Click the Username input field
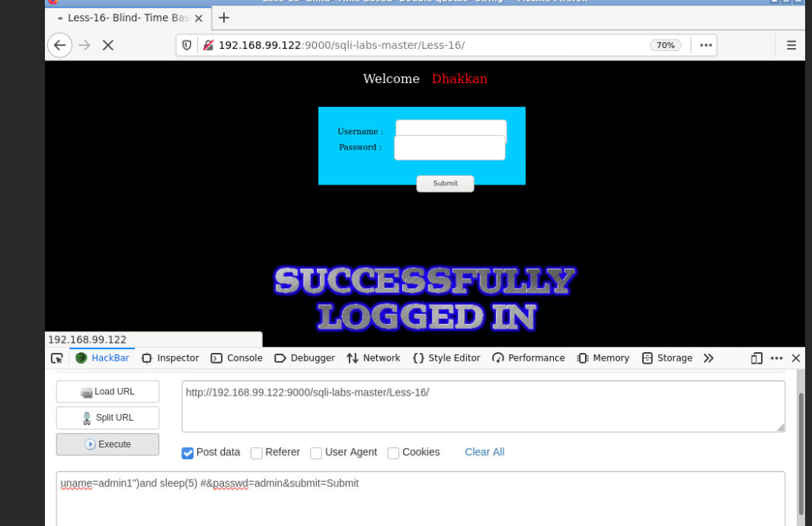This screenshot has width=812, height=526. [451, 129]
